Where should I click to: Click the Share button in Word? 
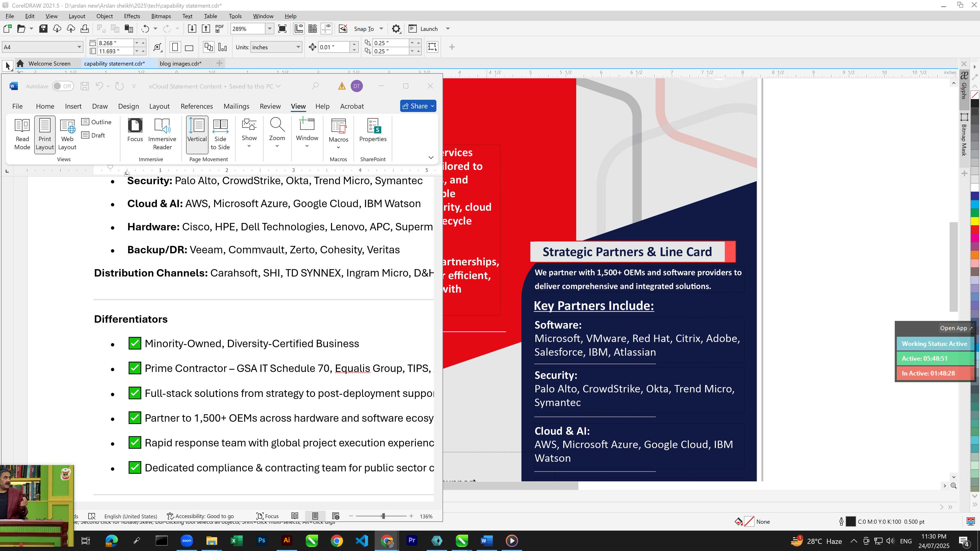[x=418, y=106]
